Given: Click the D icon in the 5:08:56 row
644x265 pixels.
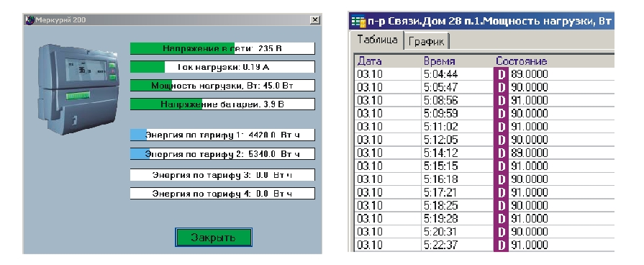Looking at the screenshot, I should click(501, 101).
